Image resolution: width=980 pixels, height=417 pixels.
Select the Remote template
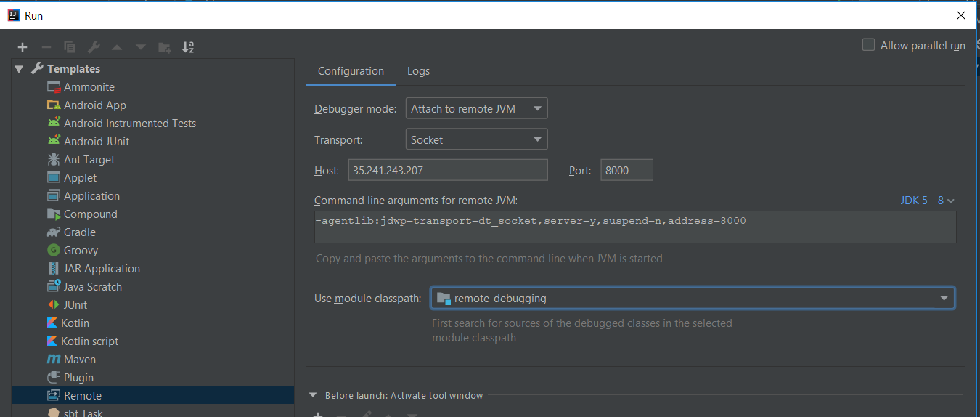click(x=152, y=395)
